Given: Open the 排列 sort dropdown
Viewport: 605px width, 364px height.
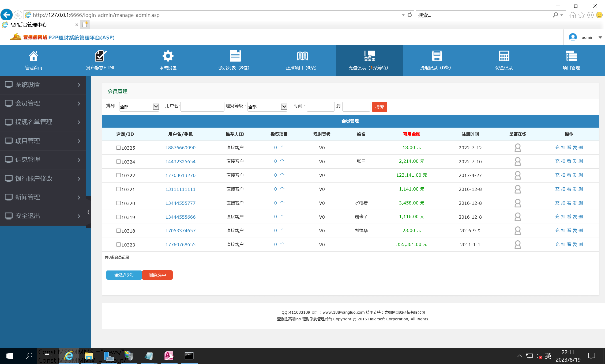Looking at the screenshot, I should point(139,107).
